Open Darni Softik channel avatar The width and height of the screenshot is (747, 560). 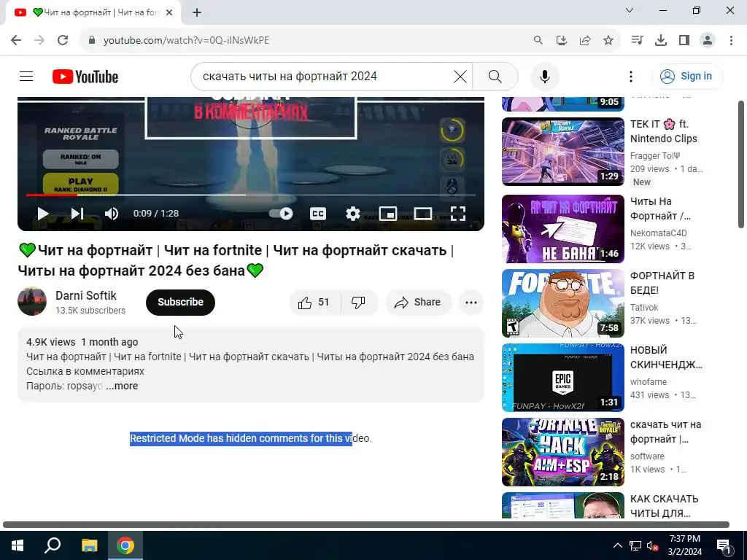pos(32,301)
